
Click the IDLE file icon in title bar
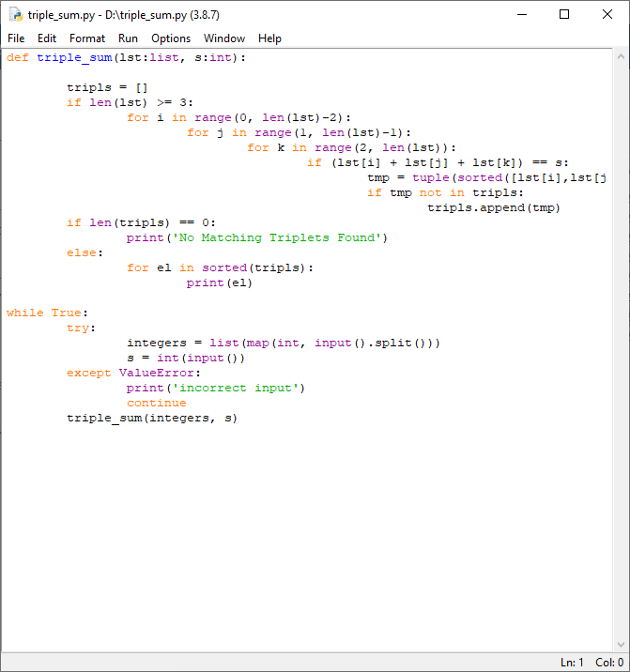[16, 14]
